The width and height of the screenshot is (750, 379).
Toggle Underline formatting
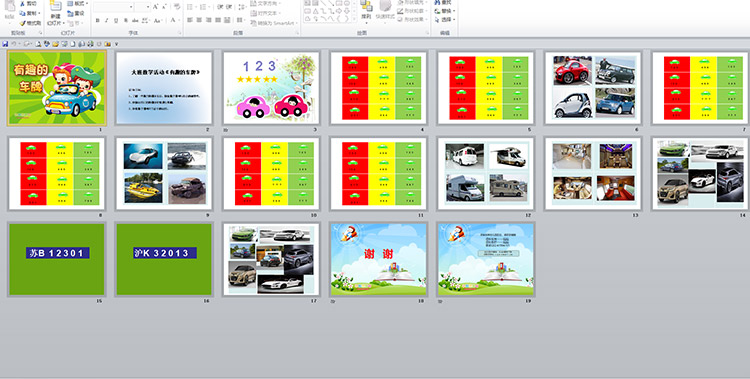[116, 21]
